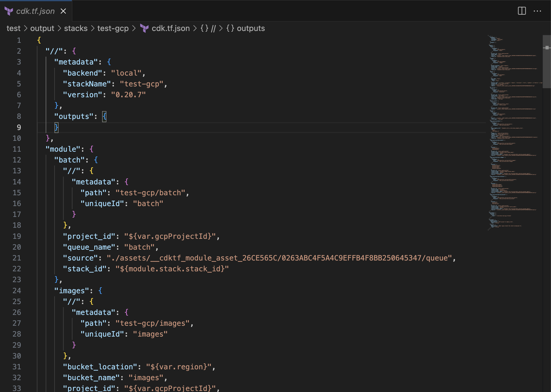Image resolution: width=551 pixels, height=392 pixels.
Task: Click the cdk.tf.json breadcrumb file name
Action: 170,28
